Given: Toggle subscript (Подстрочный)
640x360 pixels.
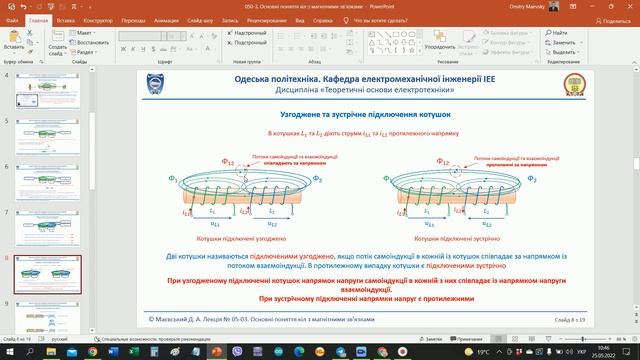Looking at the screenshot, I should point(247,42).
